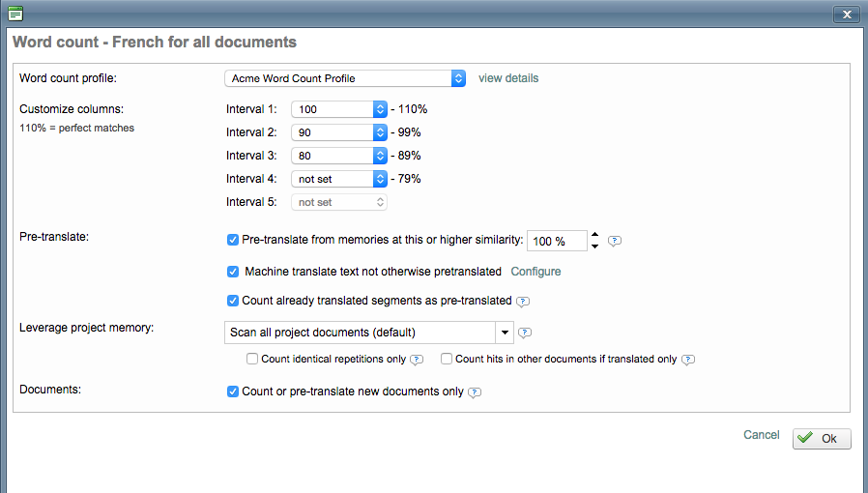Increase similarity percentage with up arrow
The height and width of the screenshot is (493, 868).
[594, 235]
